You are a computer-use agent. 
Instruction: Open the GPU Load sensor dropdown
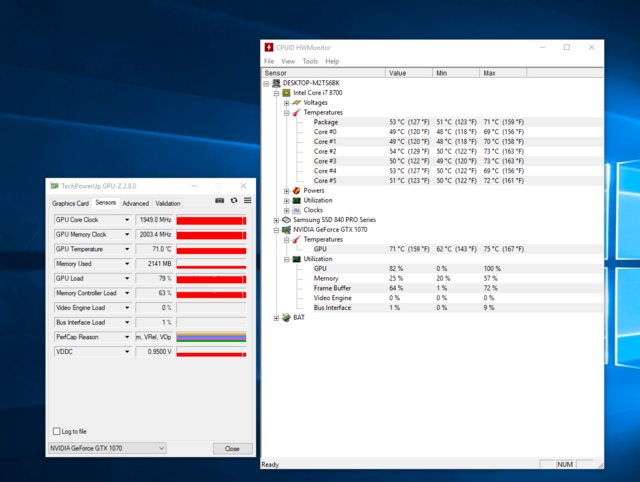[127, 279]
